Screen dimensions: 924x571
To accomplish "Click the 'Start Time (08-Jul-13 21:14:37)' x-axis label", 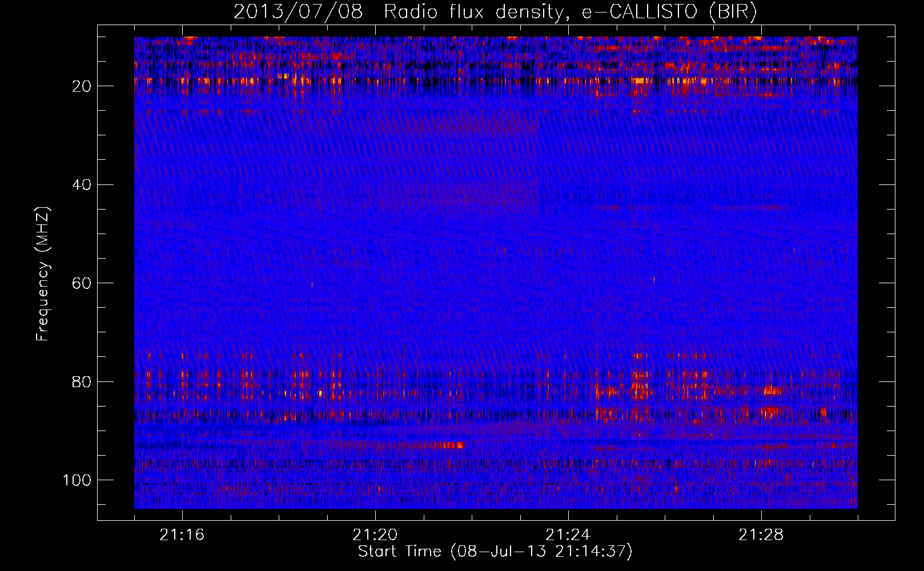I will coord(495,552).
